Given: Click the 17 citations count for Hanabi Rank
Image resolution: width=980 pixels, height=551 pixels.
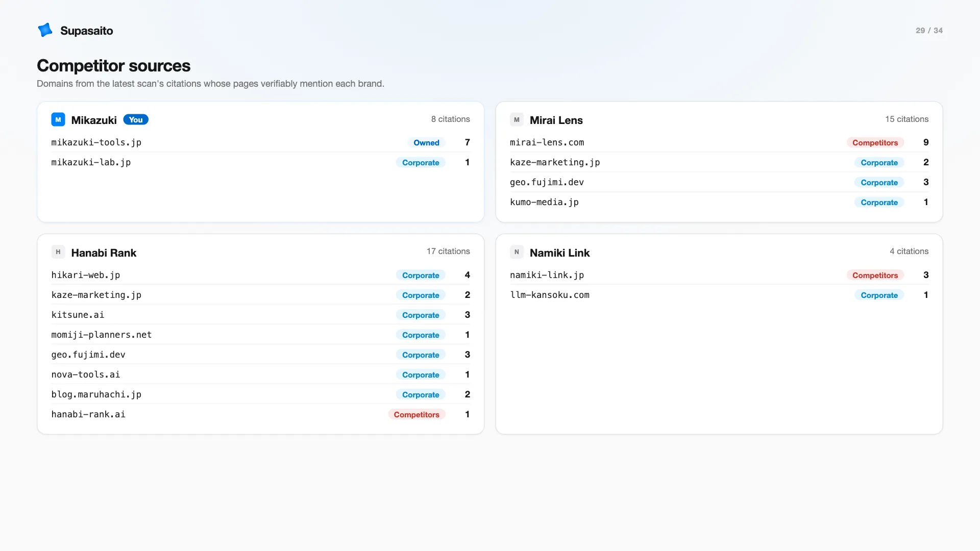Looking at the screenshot, I should [x=448, y=251].
